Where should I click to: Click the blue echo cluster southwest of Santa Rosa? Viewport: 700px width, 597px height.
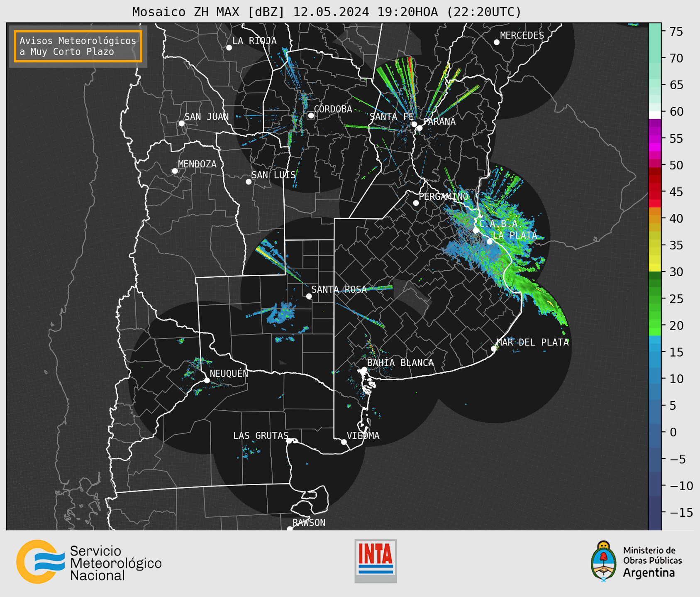pyautogui.click(x=281, y=314)
